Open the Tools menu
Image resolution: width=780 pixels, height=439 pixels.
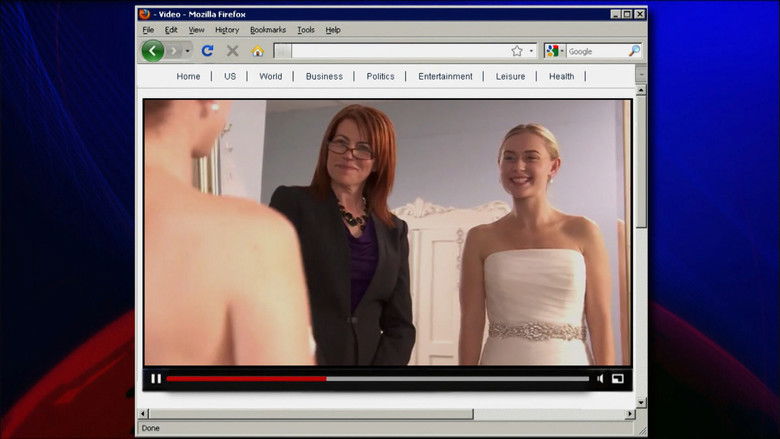pos(305,30)
